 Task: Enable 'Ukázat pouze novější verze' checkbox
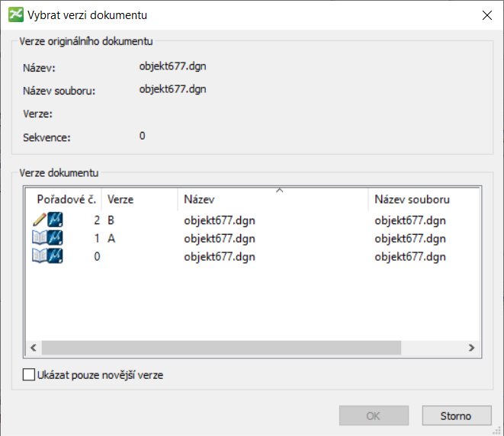tap(30, 375)
